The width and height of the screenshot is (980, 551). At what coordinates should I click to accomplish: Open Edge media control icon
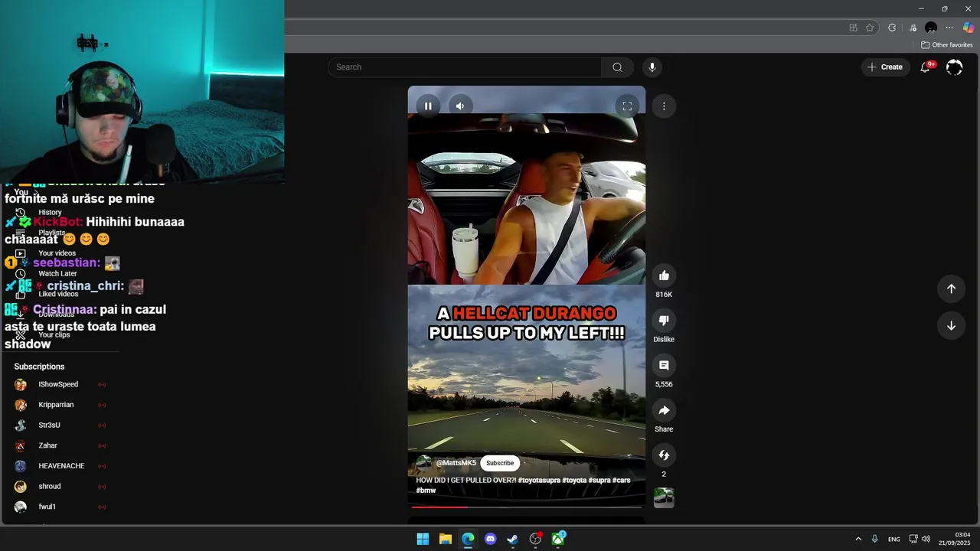point(913,28)
